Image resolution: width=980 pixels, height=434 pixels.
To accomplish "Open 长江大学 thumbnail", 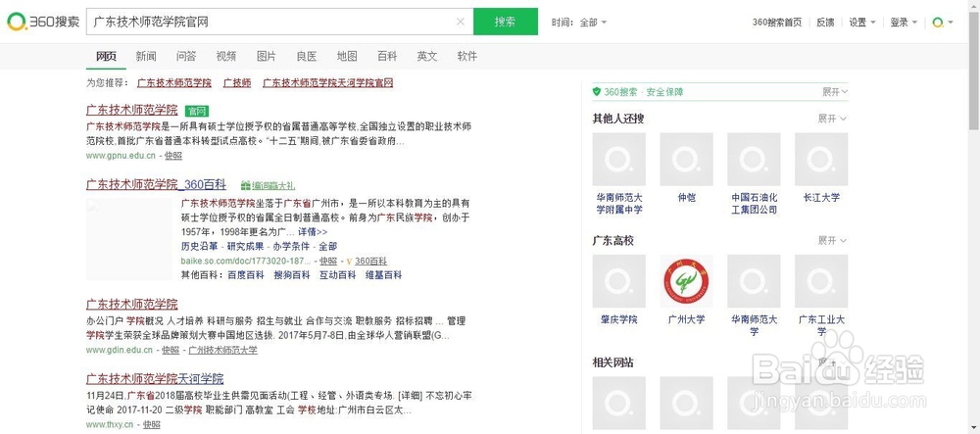I will pyautogui.click(x=821, y=160).
